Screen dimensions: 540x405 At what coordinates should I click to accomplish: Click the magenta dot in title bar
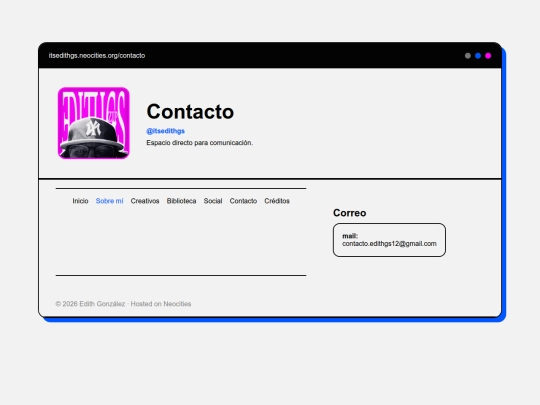click(x=488, y=56)
